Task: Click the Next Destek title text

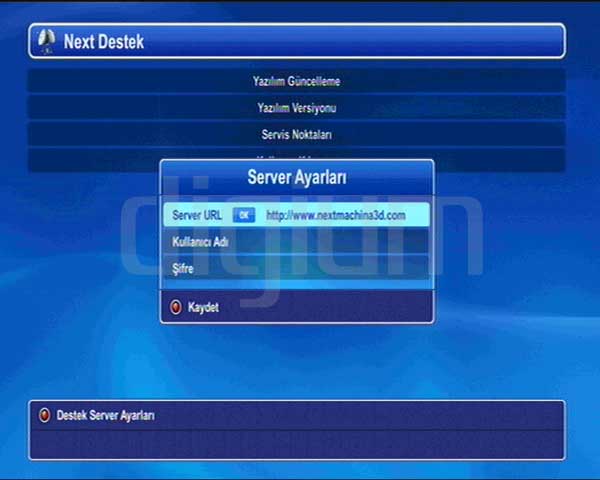Action: tap(104, 41)
